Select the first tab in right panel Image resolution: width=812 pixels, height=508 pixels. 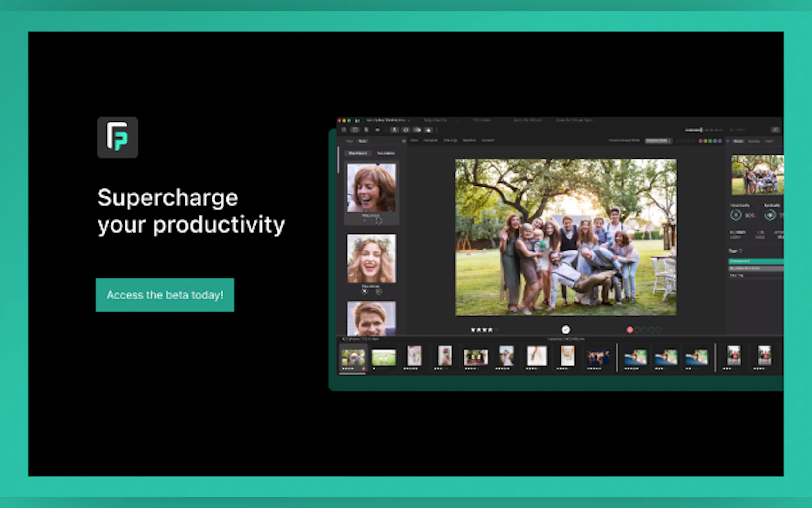point(738,141)
